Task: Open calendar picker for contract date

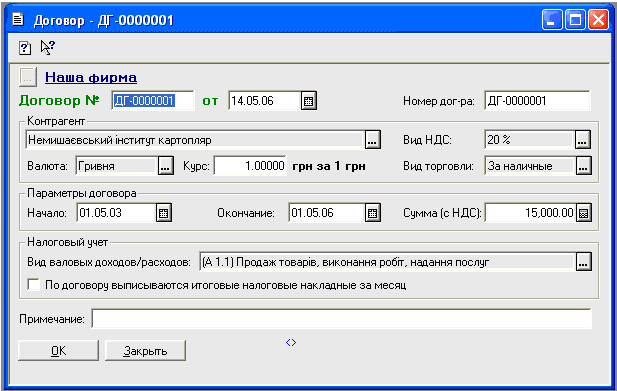Action: pyautogui.click(x=309, y=101)
